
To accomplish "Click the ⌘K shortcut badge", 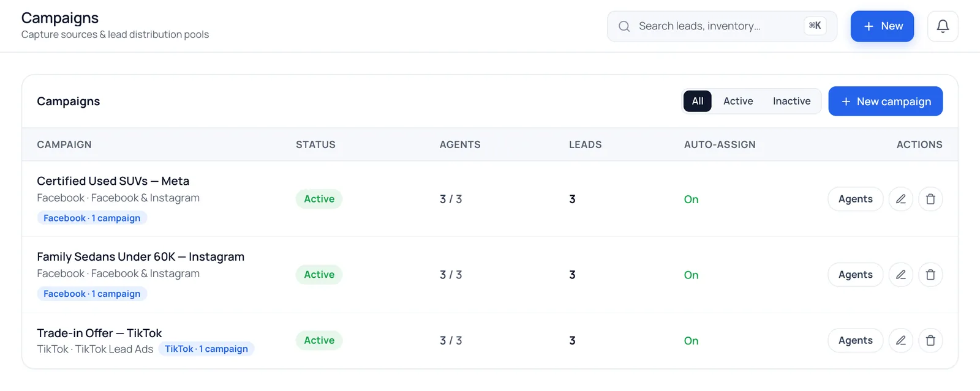I will (815, 26).
